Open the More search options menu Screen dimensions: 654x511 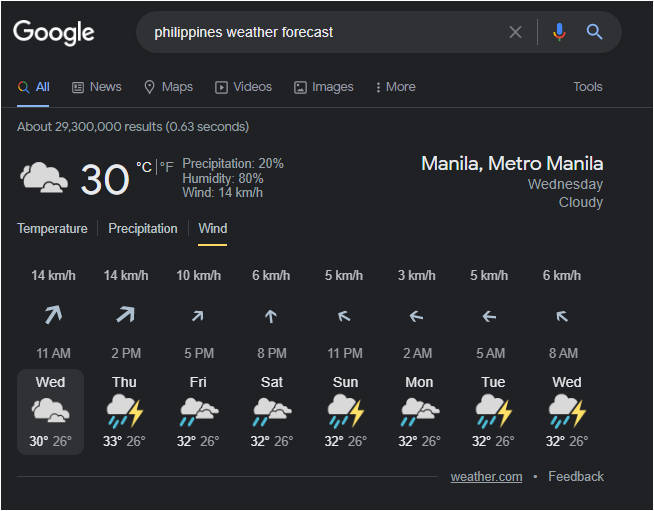[395, 87]
